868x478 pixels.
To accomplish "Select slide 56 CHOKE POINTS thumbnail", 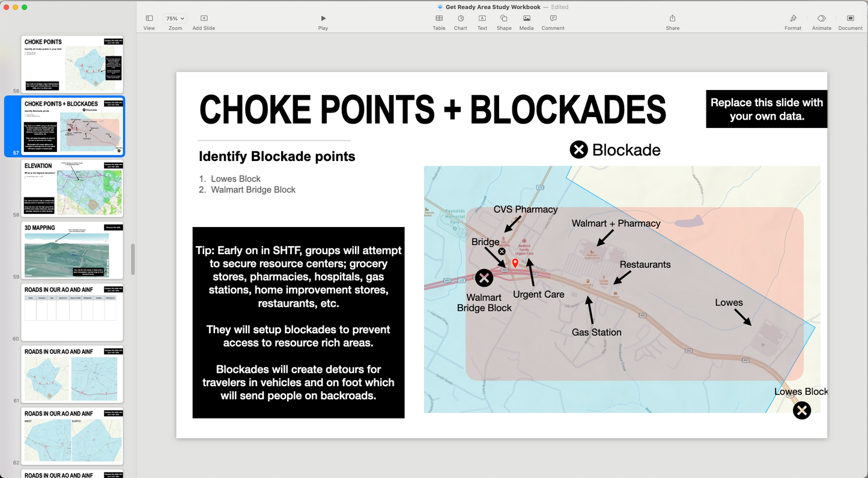I will tap(72, 64).
